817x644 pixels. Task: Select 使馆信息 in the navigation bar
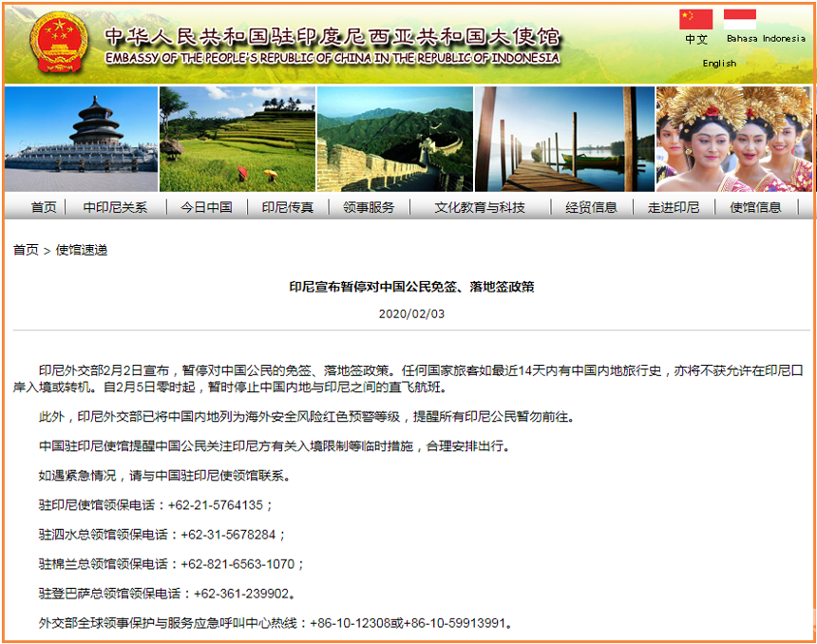click(756, 207)
